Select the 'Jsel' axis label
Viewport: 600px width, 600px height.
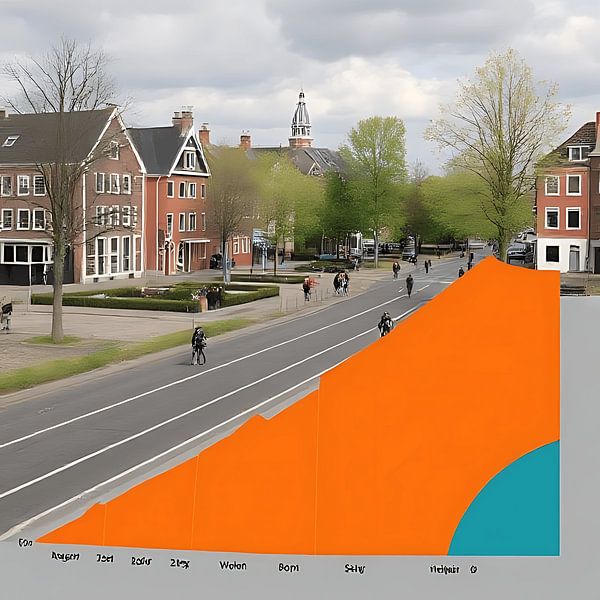pyautogui.click(x=105, y=558)
